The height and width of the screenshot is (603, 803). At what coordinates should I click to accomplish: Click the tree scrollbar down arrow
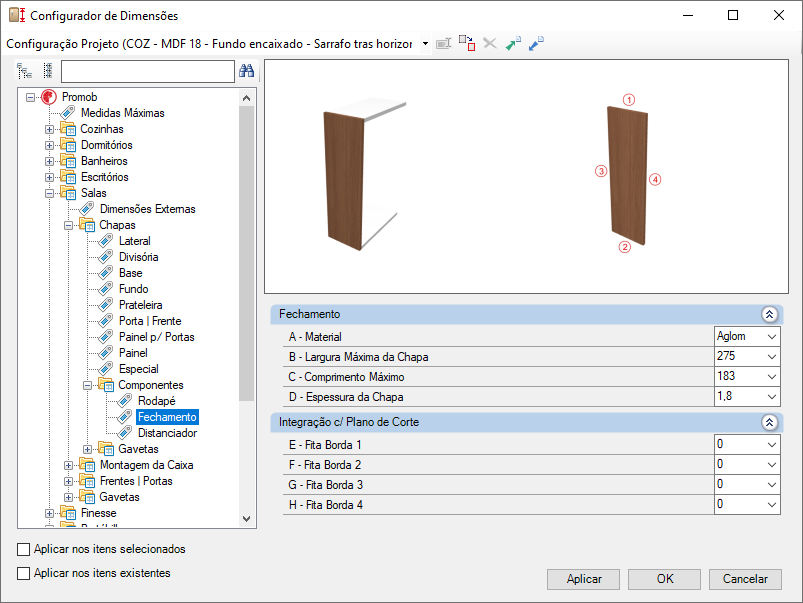246,519
